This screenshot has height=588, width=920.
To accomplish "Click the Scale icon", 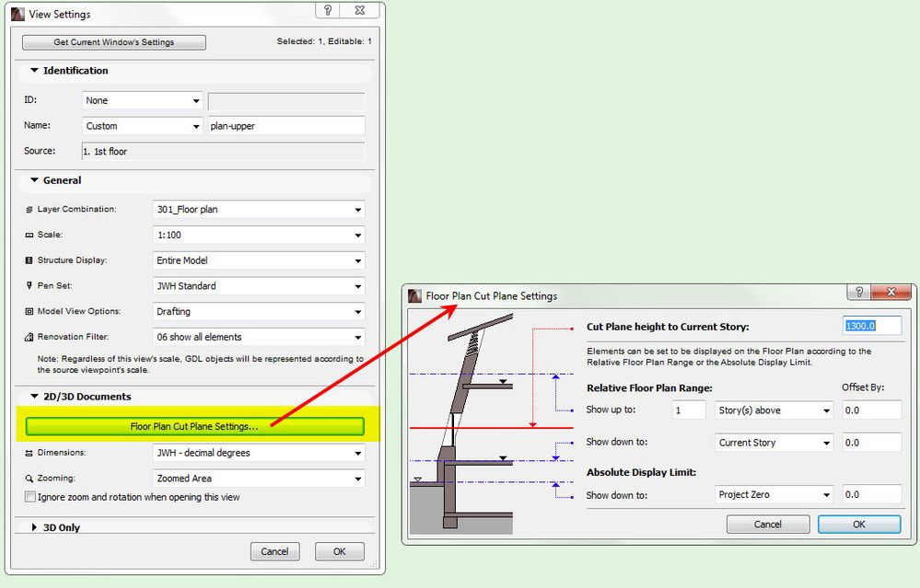I will point(29,235).
